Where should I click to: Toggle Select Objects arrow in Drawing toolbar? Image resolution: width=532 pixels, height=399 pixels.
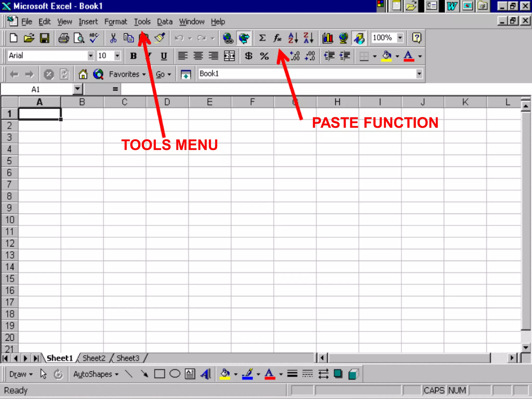pos(43,374)
